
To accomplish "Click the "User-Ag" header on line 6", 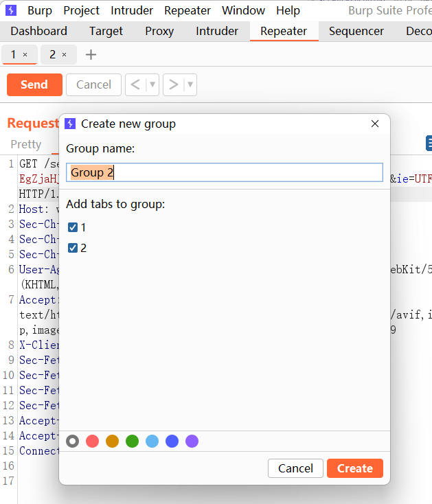I will click(x=39, y=270).
